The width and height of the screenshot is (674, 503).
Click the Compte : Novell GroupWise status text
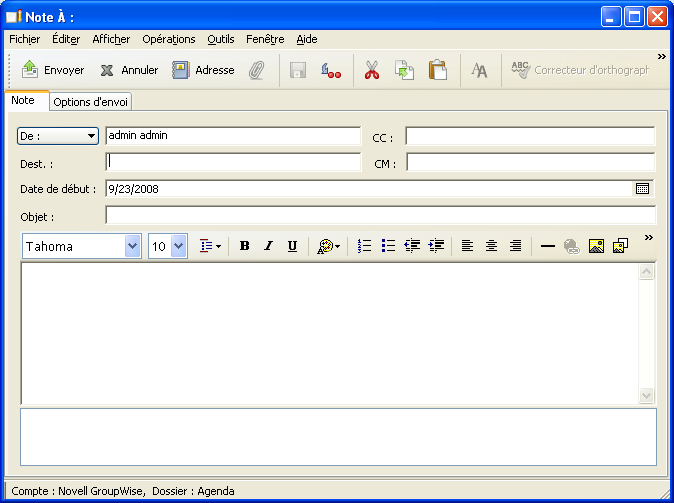pyautogui.click(x=79, y=491)
